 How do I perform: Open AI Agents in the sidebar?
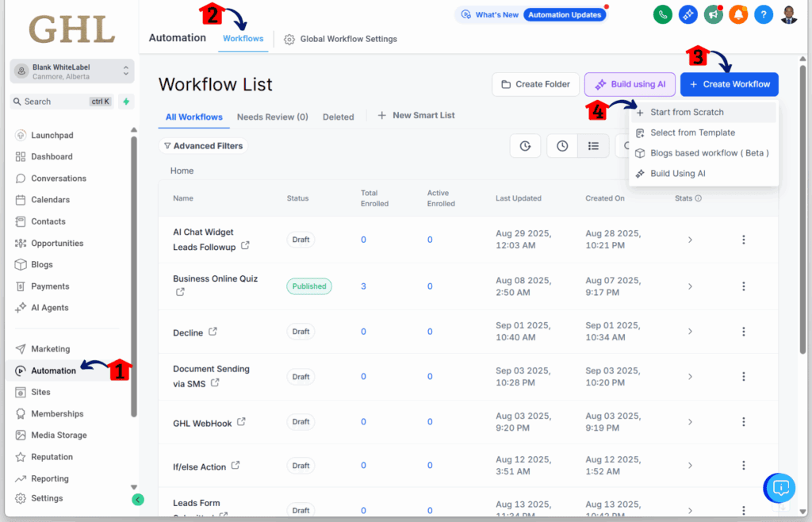(50, 308)
